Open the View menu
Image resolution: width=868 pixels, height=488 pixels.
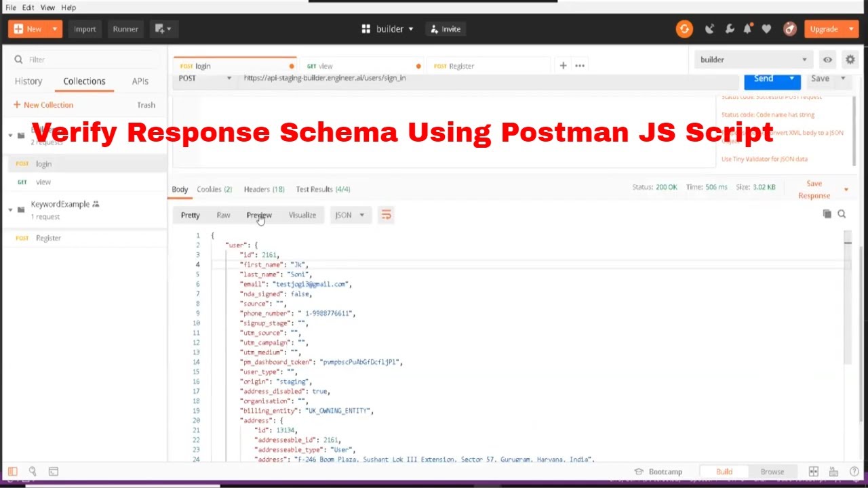click(x=47, y=7)
